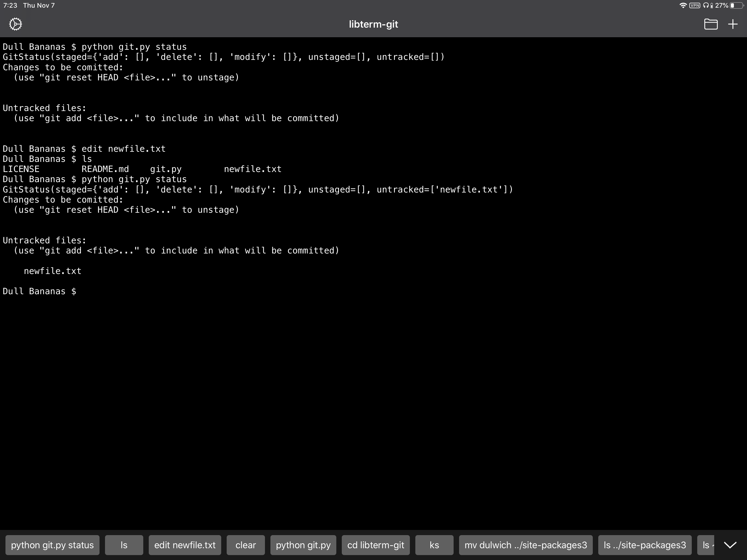The image size is (747, 560).
Task: Tap the Wi-Fi icon in the status bar
Action: click(683, 5)
